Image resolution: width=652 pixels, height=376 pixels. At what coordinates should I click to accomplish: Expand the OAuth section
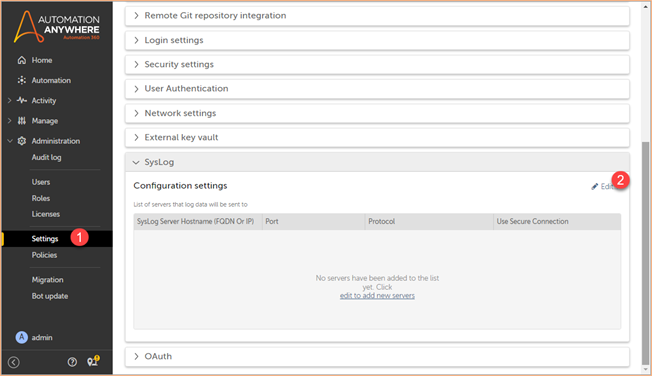click(377, 356)
